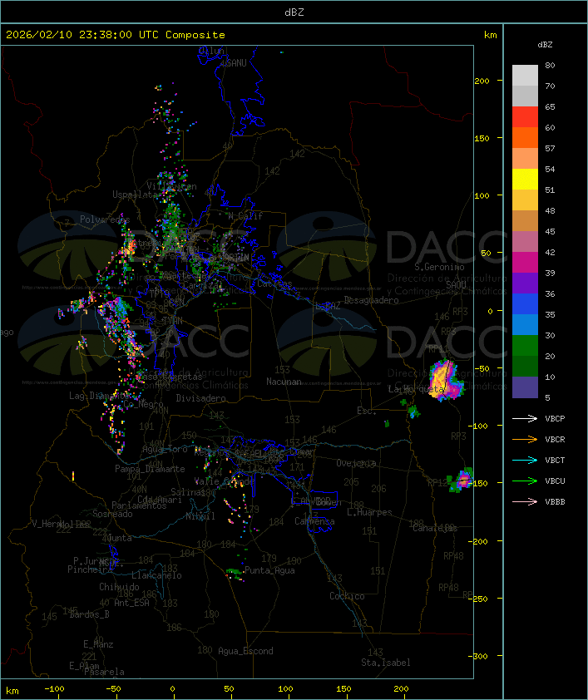Click the large yellow-magenta storm cell echo

[x=444, y=380]
